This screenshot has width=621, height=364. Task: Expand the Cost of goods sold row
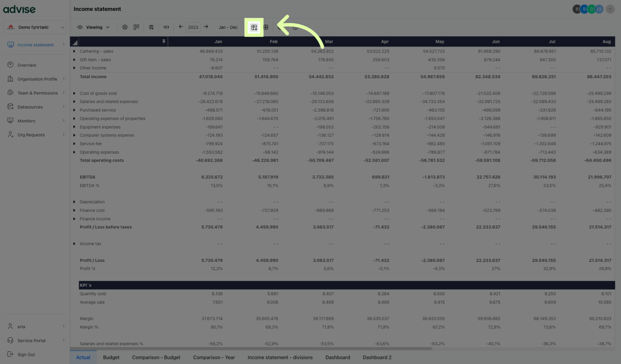click(74, 93)
